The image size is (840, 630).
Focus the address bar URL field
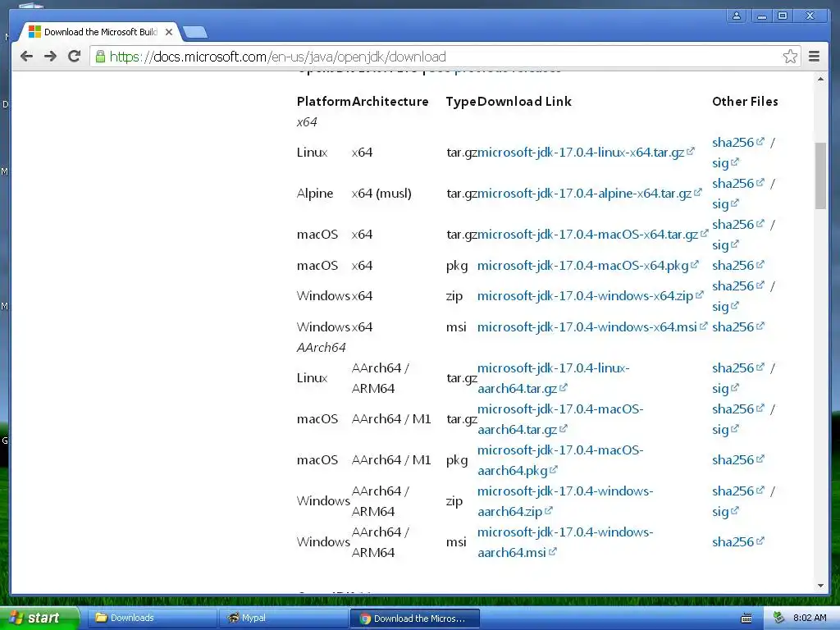tap(445, 57)
